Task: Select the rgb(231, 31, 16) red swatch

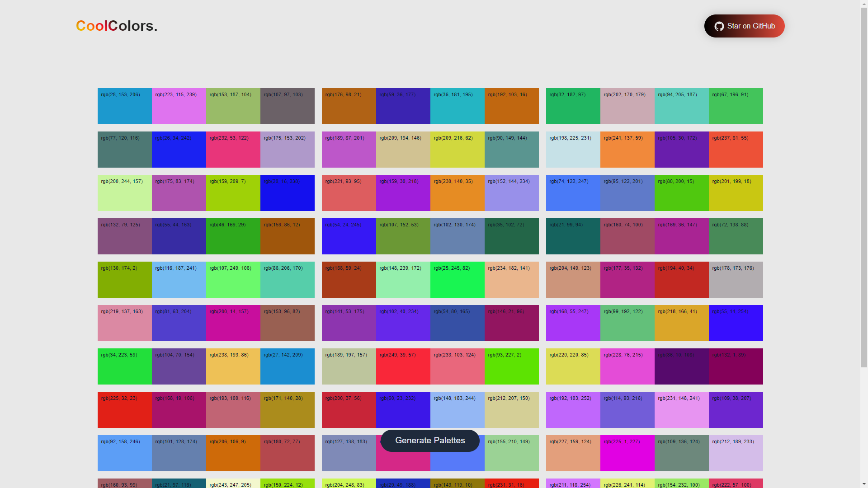Action: pyautogui.click(x=511, y=484)
